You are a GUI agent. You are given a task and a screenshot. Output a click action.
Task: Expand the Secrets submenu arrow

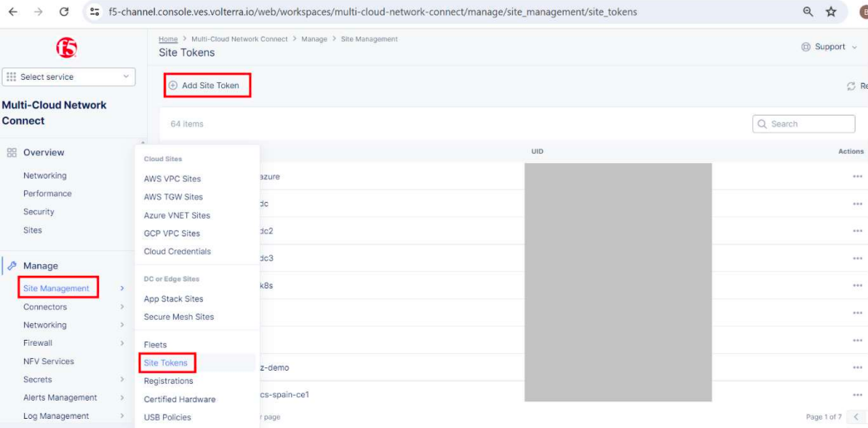point(121,380)
